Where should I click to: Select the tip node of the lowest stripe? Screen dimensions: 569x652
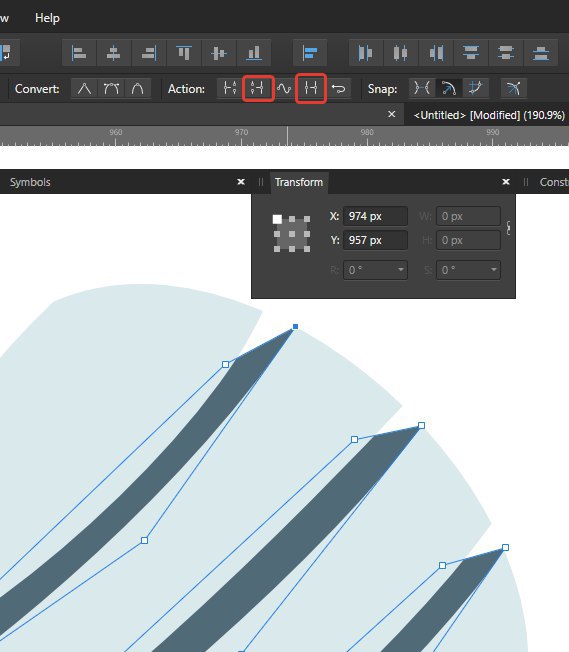[x=505, y=548]
